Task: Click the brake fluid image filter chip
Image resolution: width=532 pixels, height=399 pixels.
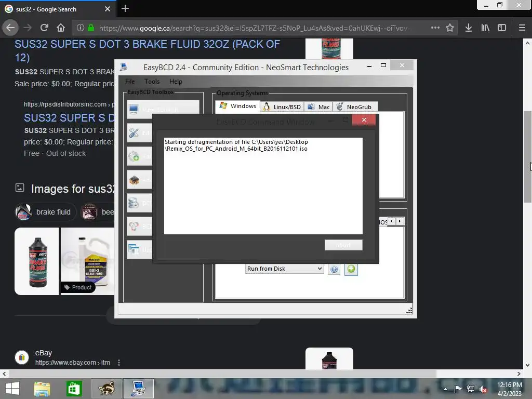Action: click(x=46, y=212)
